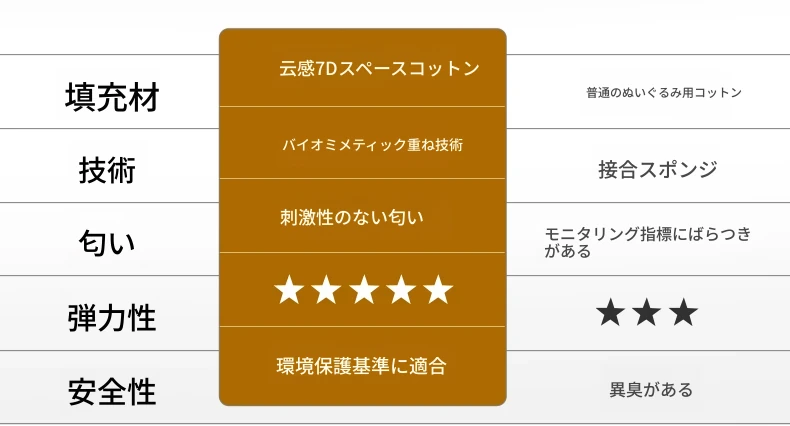Image resolution: width=790 pixels, height=426 pixels.
Task: Select the 填充材 row label
Action: 112,97
